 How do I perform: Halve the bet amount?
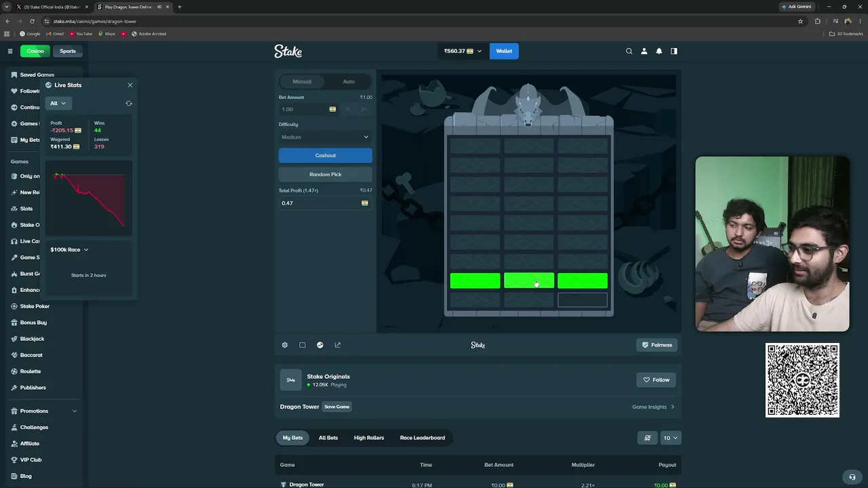click(x=347, y=109)
